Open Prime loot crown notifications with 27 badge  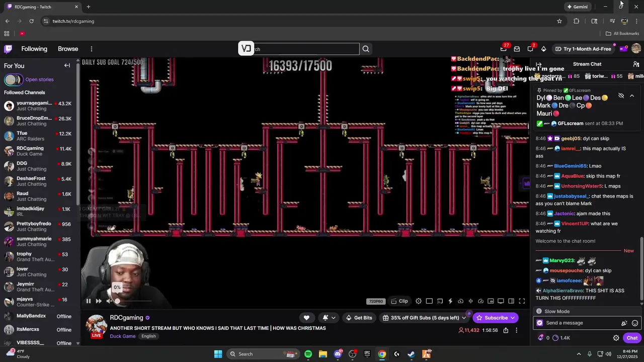pos(504,49)
